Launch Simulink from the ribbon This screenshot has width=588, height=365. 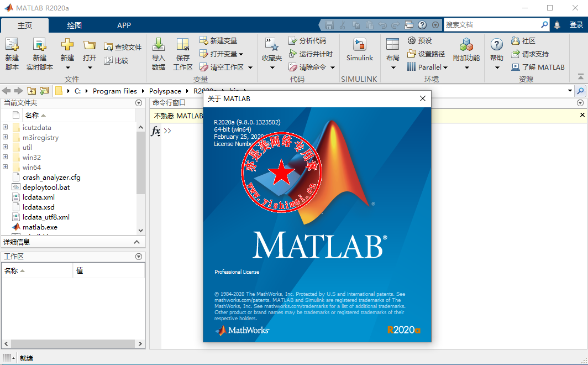click(x=360, y=50)
